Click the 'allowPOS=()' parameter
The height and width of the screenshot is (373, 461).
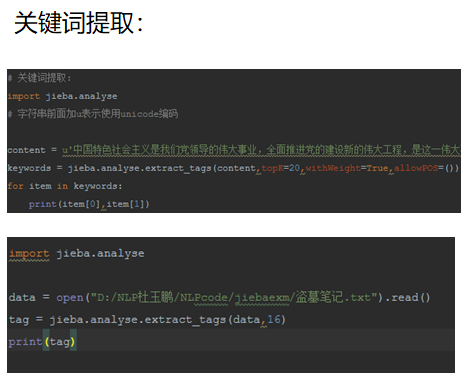tap(426, 168)
